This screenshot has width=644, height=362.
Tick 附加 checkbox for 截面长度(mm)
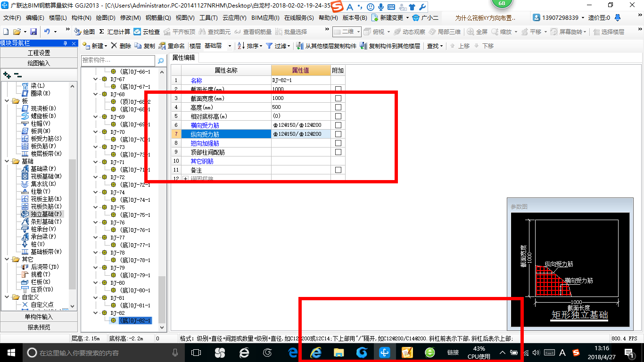[x=338, y=89]
